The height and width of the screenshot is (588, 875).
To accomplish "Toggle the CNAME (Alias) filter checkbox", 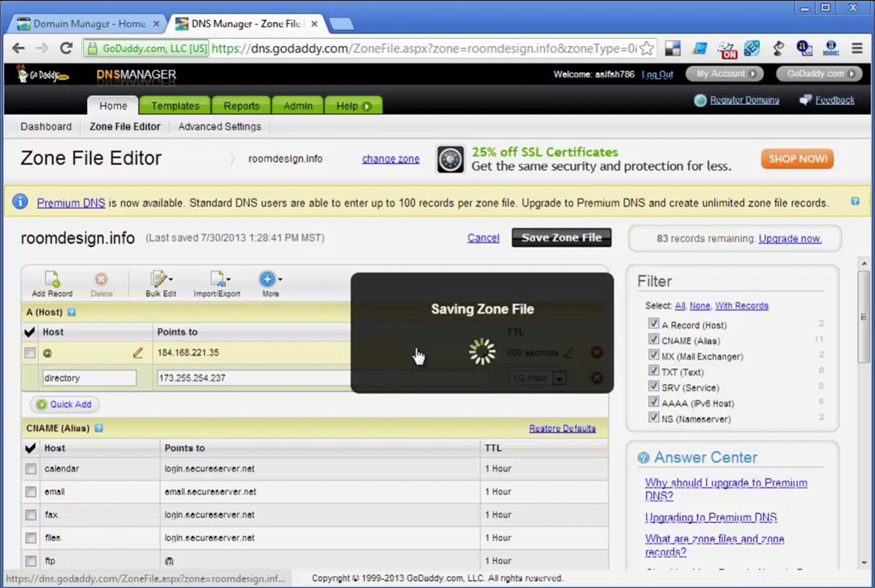I will [653, 339].
